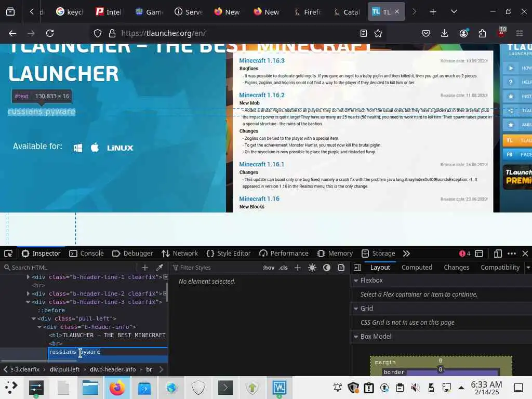Viewport: 532px width, 399px height.
Task: Click div.pull-left in the breadcrumb
Action: (x=65, y=369)
